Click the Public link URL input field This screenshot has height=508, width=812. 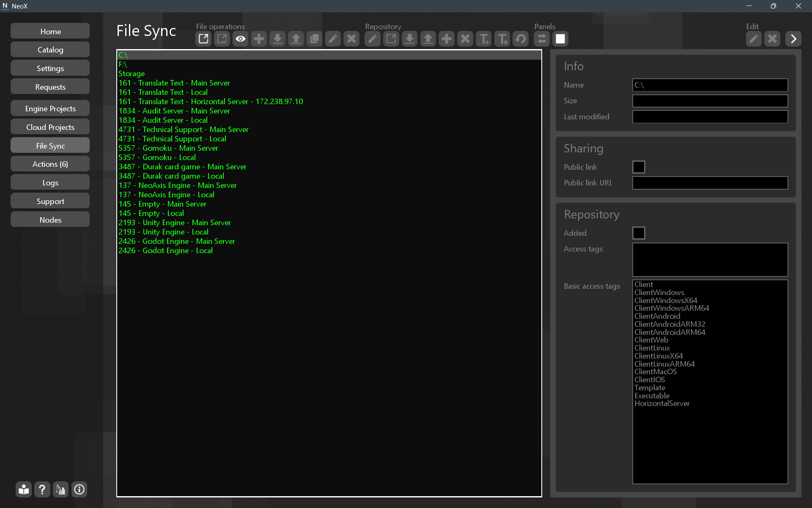pos(710,183)
